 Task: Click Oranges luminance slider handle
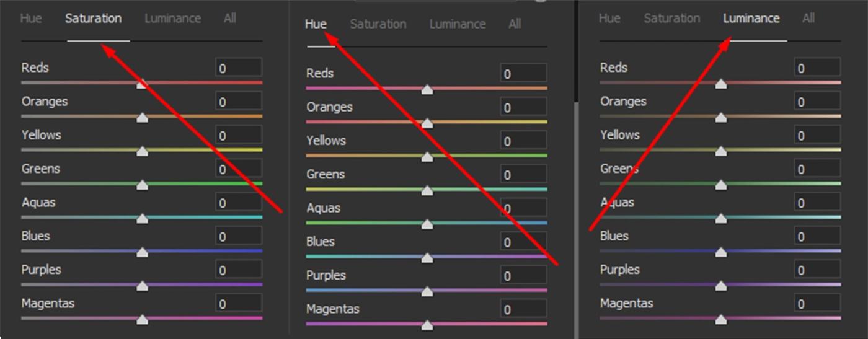720,118
